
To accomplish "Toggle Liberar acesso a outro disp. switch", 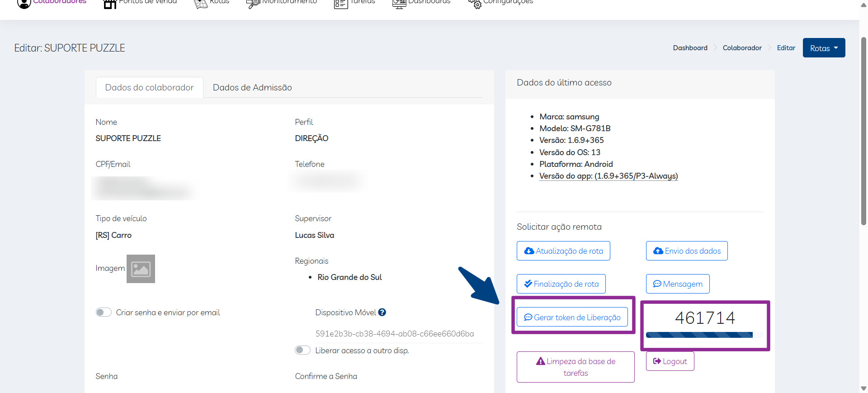I will pyautogui.click(x=302, y=350).
